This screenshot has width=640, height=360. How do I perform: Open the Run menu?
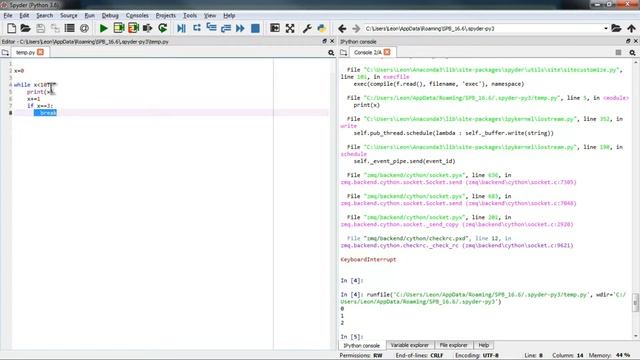coord(89,16)
